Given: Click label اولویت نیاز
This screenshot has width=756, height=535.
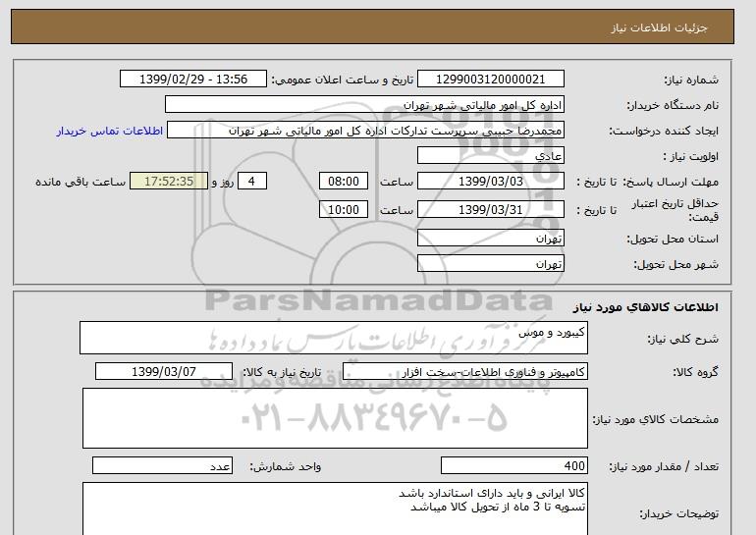Looking at the screenshot, I should point(690,156).
